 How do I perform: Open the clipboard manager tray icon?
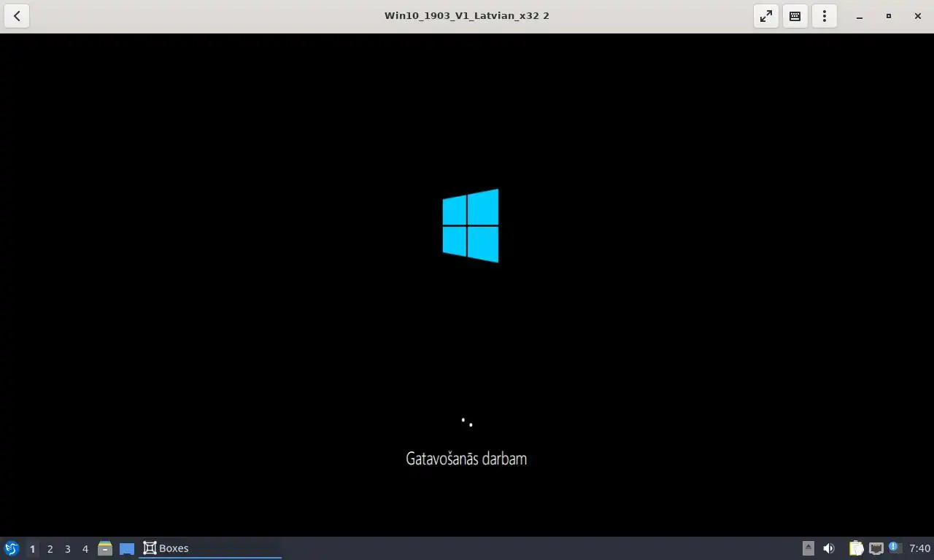point(856,548)
